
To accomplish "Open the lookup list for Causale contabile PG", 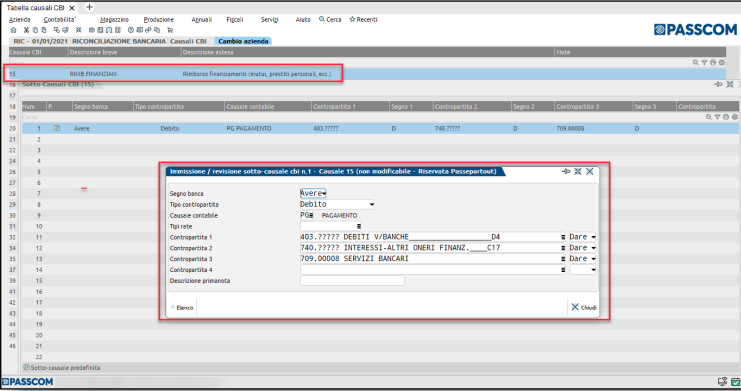I will pyautogui.click(x=311, y=215).
